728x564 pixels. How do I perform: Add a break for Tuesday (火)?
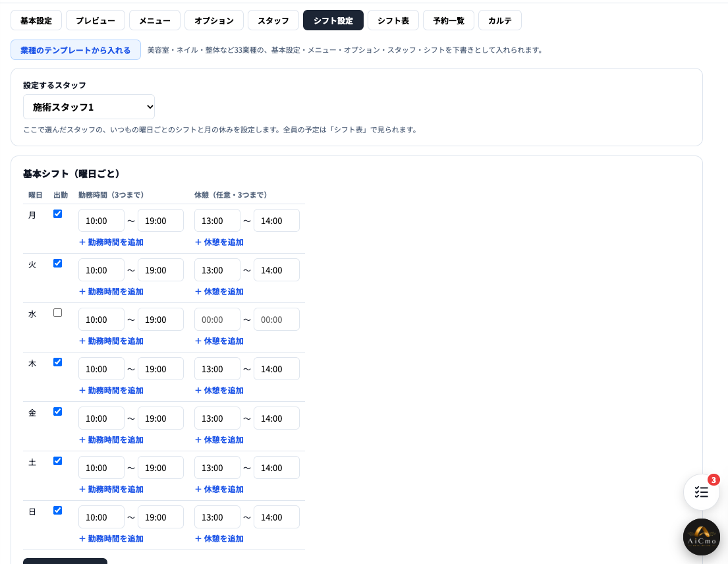(219, 291)
